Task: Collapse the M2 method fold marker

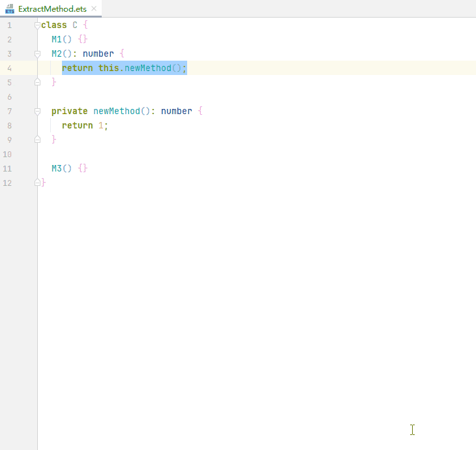Action: click(x=38, y=53)
